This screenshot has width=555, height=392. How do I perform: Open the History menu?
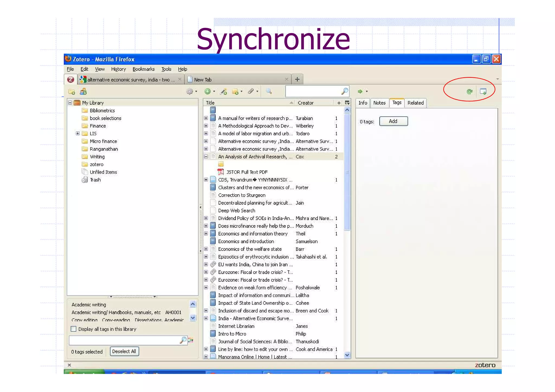coord(118,69)
